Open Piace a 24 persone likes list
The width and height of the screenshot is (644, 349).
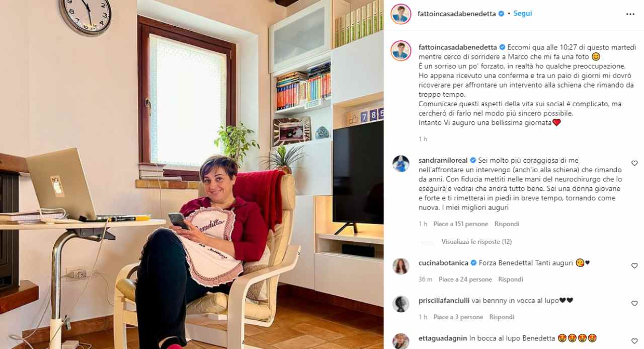(465, 279)
